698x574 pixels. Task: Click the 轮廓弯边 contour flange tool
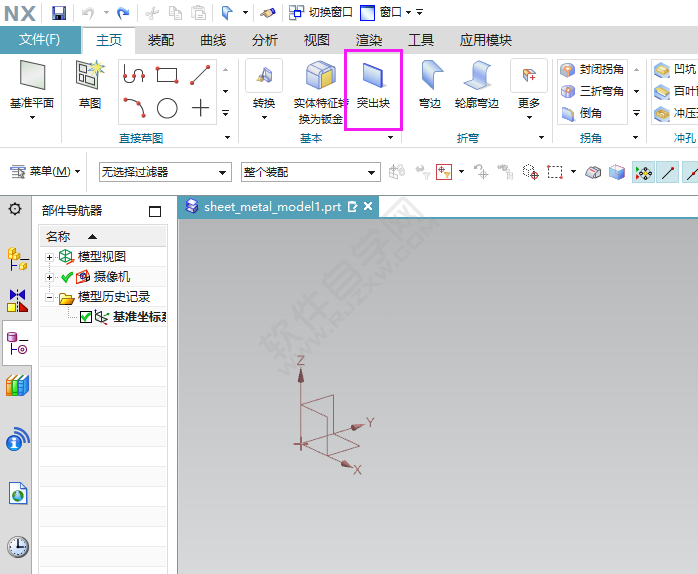pyautogui.click(x=477, y=85)
